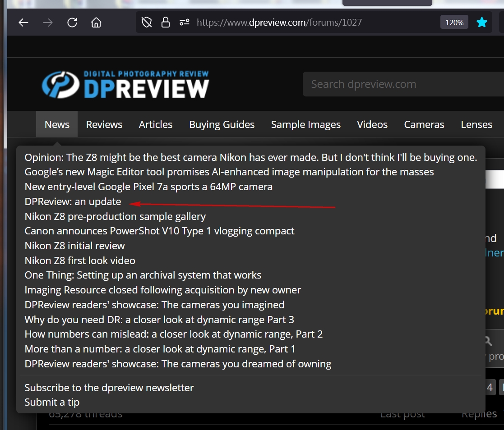Open tracking protection shield icon
Screen dimensions: 504x430
pyautogui.click(x=147, y=23)
